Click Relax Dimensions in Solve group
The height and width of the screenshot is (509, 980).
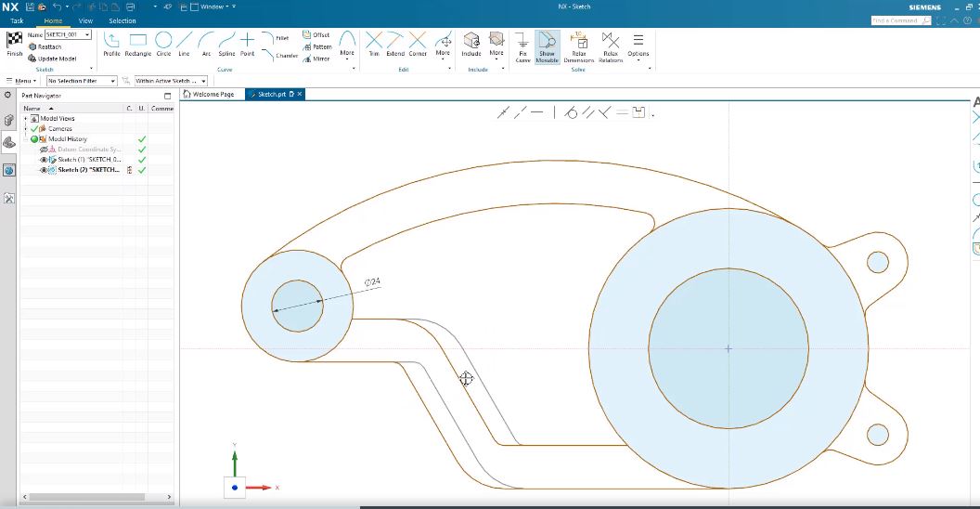click(x=579, y=47)
